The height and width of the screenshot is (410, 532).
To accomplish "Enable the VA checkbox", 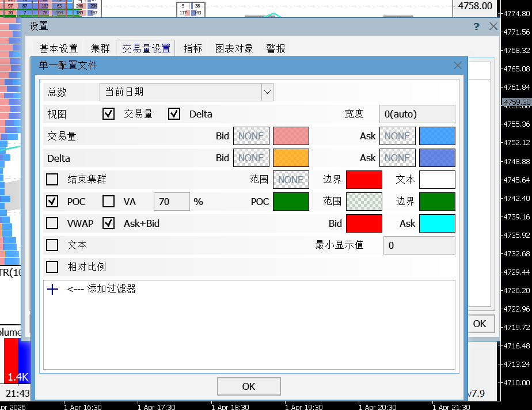I will coord(108,201).
